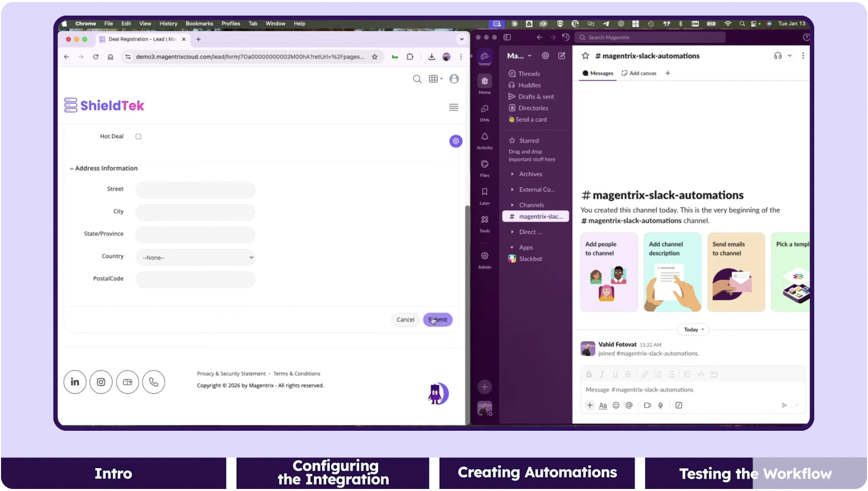Image resolution: width=868 pixels, height=491 pixels.
Task: Click Add canvas tab in Slack
Action: click(x=639, y=73)
